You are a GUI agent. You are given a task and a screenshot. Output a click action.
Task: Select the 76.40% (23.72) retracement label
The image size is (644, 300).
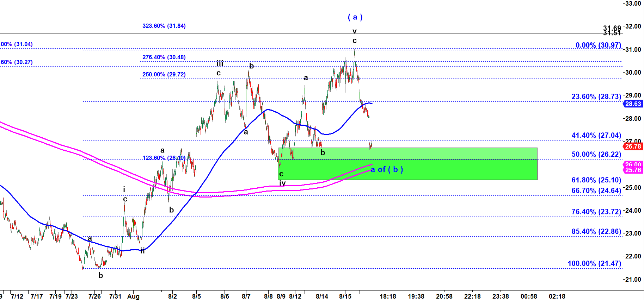click(x=596, y=212)
